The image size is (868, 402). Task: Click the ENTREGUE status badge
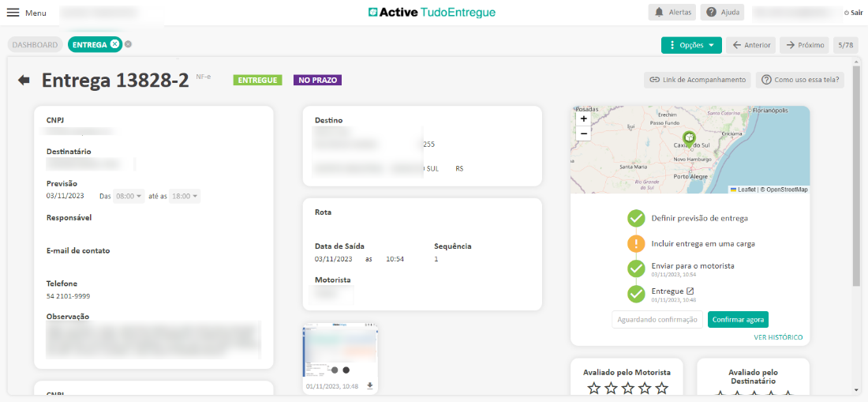pyautogui.click(x=257, y=81)
